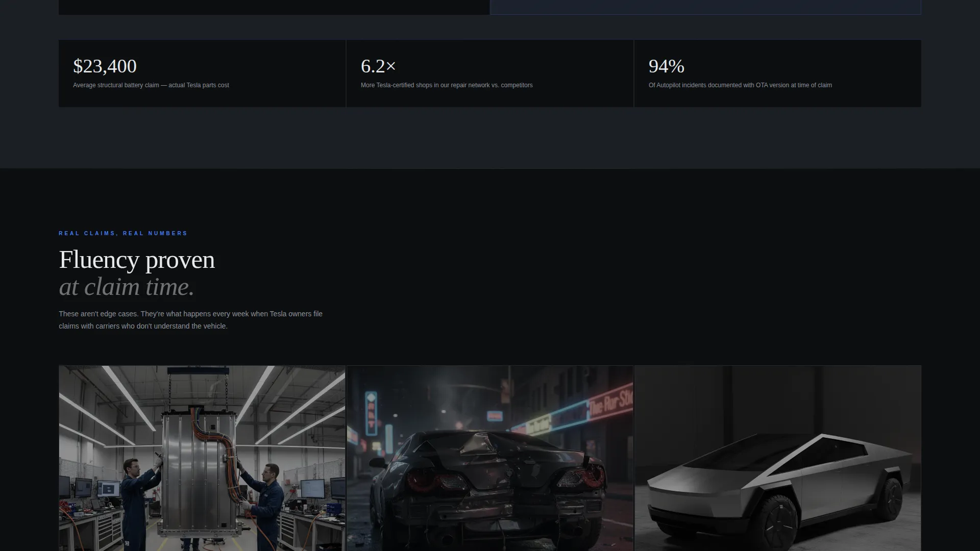
Task: Click the 'These aren't edge cases' paragraph
Action: [x=190, y=320]
